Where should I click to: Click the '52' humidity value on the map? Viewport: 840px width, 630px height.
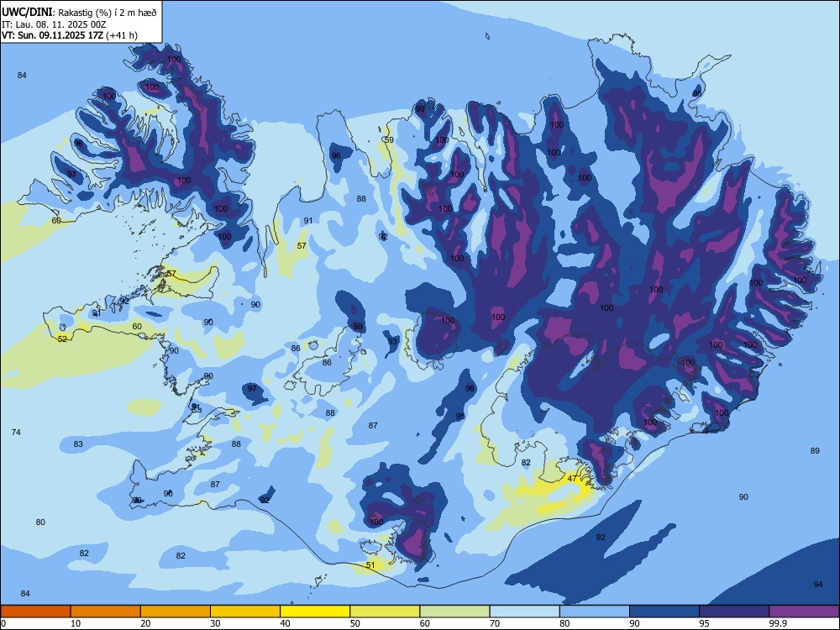pyautogui.click(x=62, y=339)
